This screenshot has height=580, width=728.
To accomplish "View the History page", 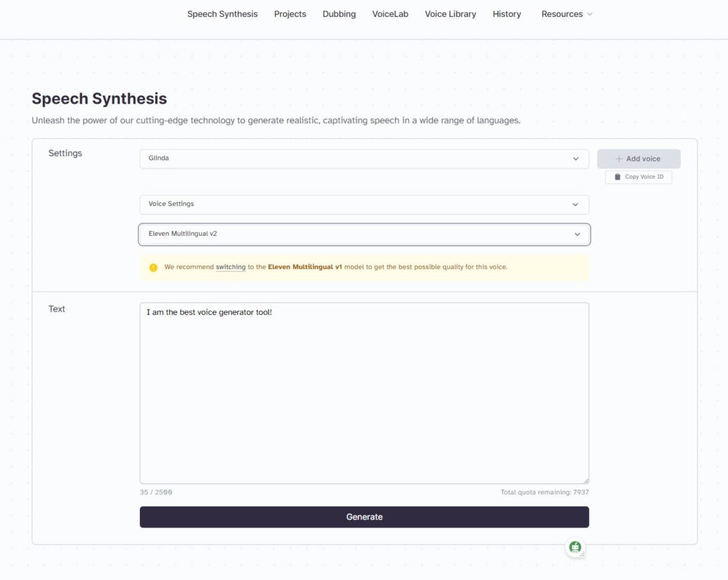I will [x=506, y=14].
